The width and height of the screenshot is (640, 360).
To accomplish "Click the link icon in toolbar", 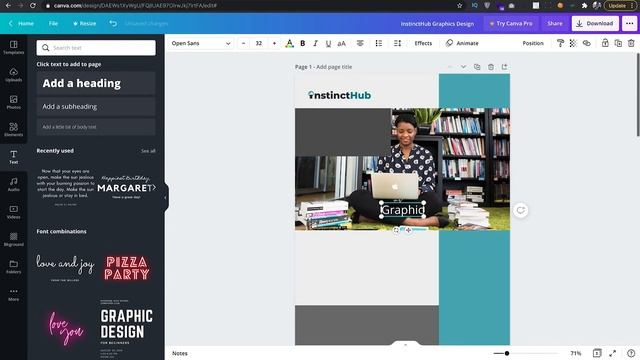I will 587,43.
